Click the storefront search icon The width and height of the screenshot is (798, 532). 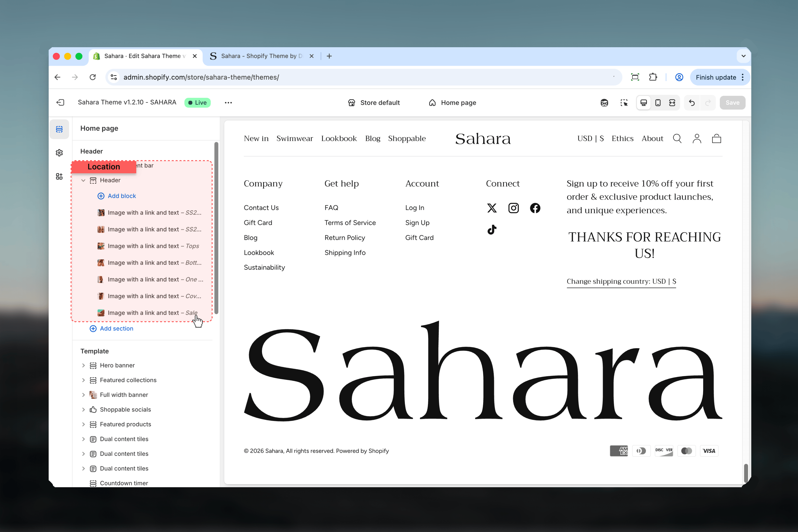click(677, 138)
